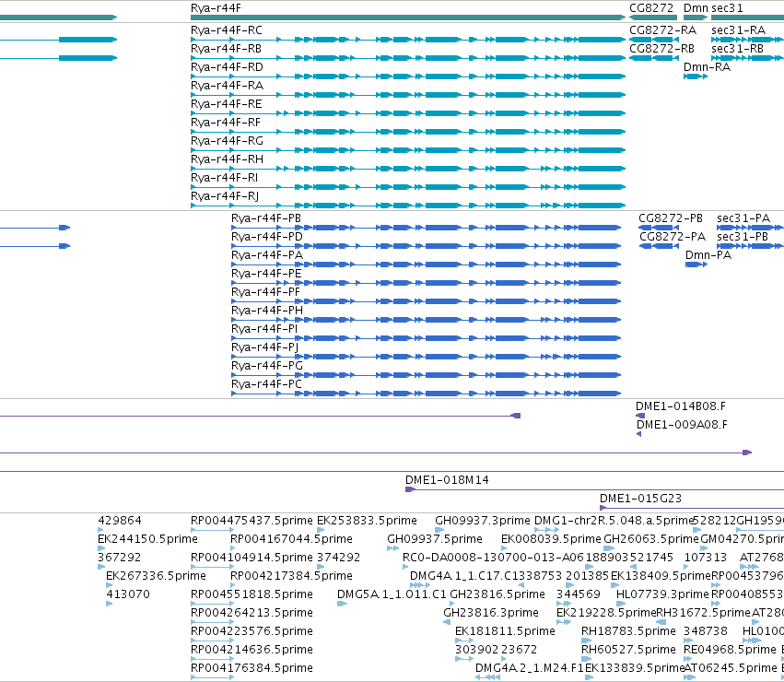Click transcript sec31-RB
Image resolution: width=784 pixels, height=682 pixels.
pos(737,49)
